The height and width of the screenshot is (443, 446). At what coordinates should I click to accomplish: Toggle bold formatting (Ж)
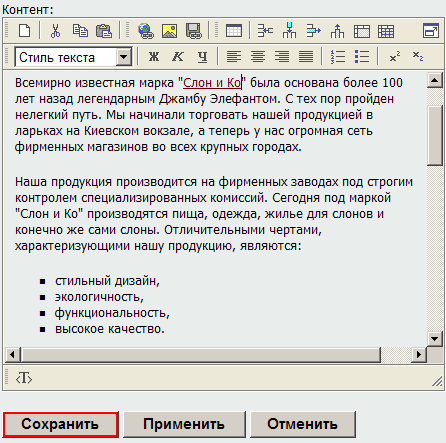click(154, 57)
